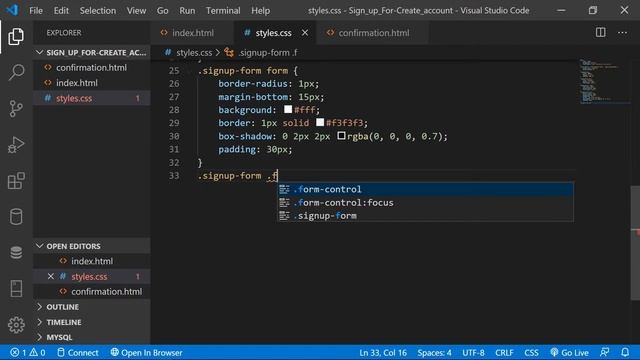The width and height of the screenshot is (640, 360).
Task: Open the Search view icon
Action: click(16, 73)
